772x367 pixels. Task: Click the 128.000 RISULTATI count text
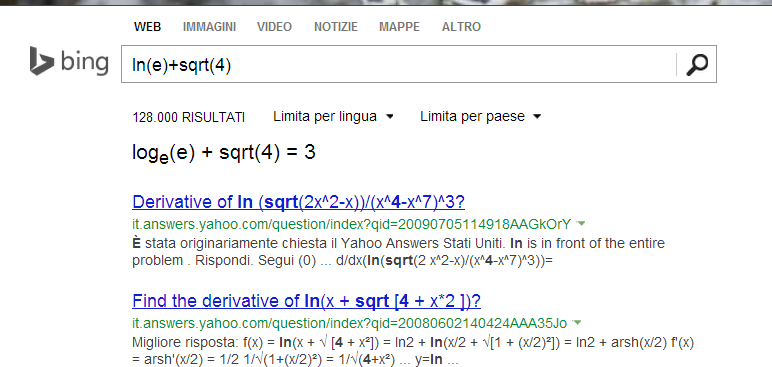[x=189, y=118]
